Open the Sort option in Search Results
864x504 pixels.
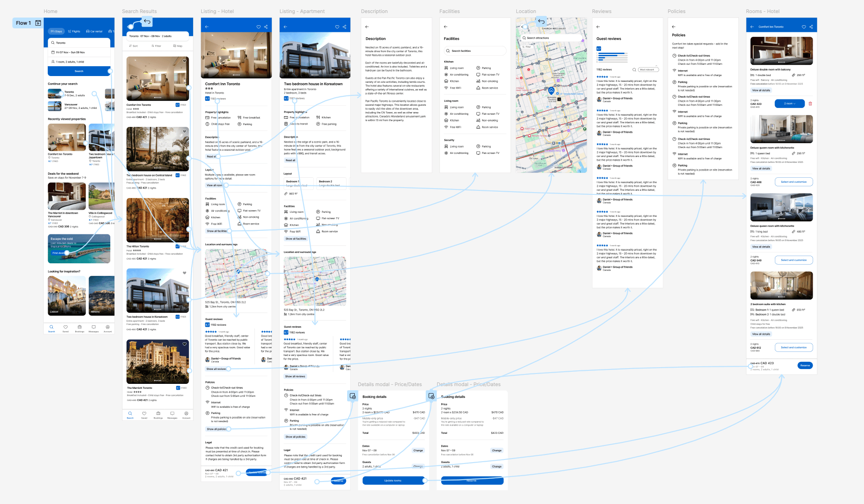133,46
